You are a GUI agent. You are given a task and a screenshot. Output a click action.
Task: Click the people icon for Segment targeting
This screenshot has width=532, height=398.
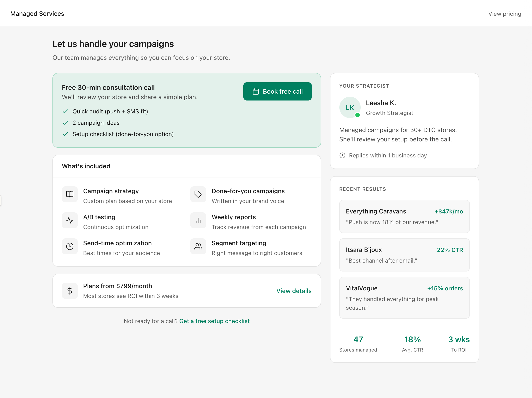pos(198,246)
